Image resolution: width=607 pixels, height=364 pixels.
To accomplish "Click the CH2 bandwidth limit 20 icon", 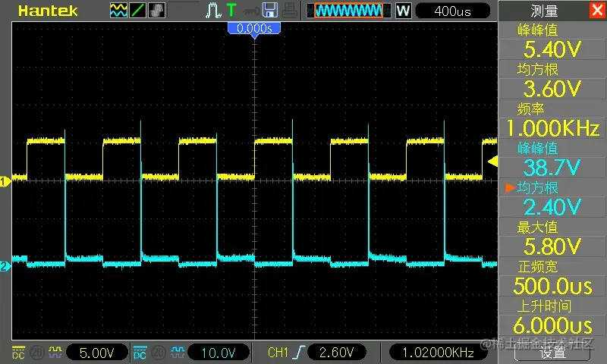I will point(158,352).
